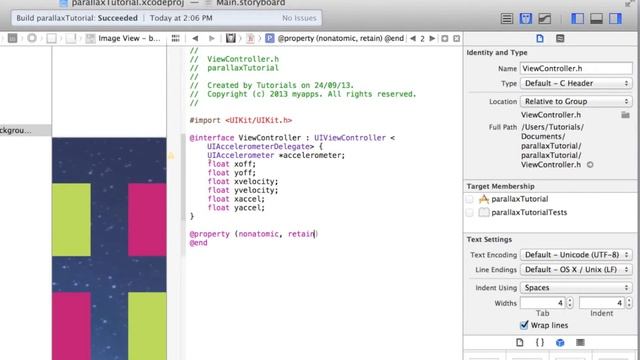Switch to the Standard editor

[x=507, y=18]
